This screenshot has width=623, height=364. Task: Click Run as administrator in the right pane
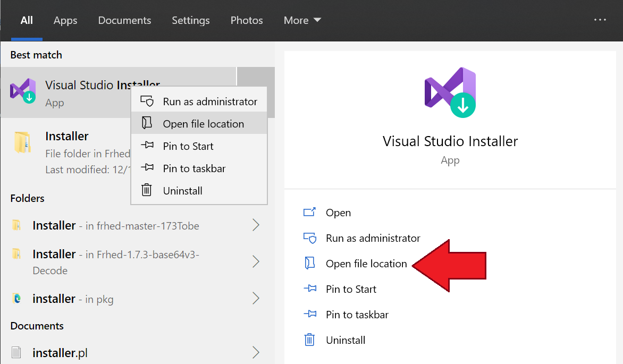pyautogui.click(x=373, y=238)
